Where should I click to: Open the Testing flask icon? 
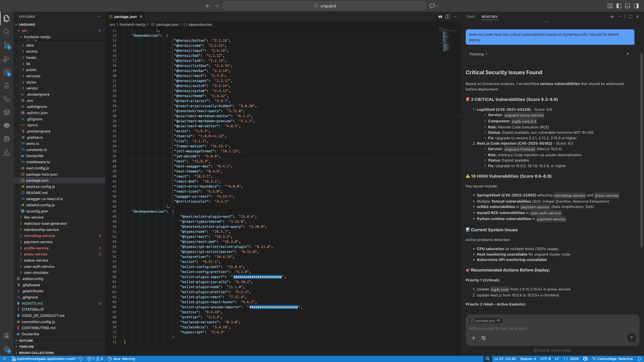7,85
